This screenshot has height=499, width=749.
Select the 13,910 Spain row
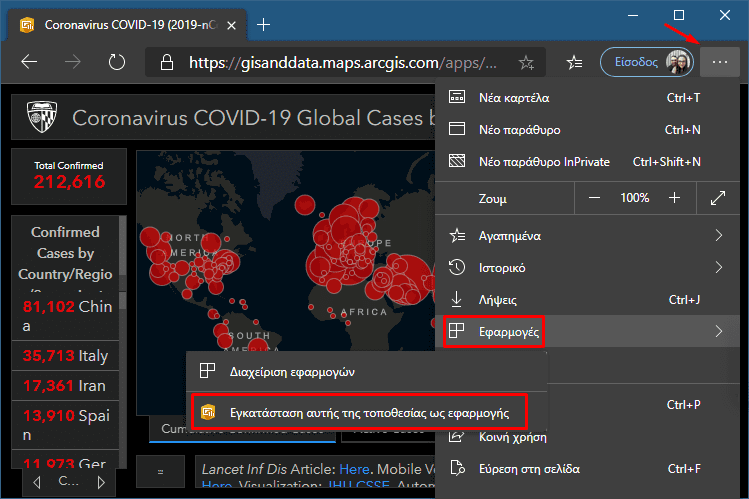point(65,425)
